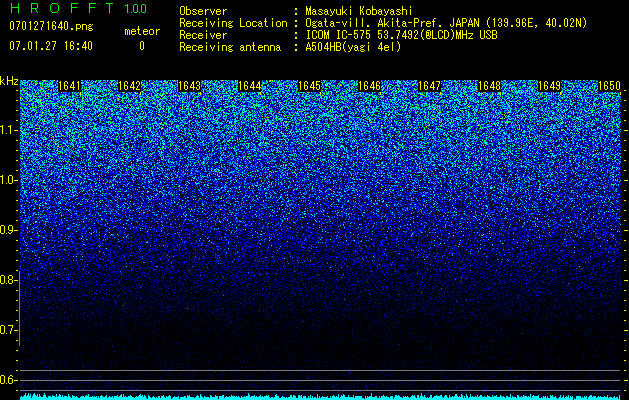Click the 1647 time marker

pyautogui.click(x=430, y=86)
